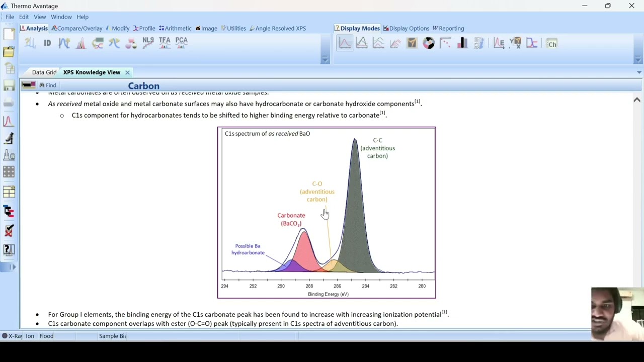Click the color wheel map display icon
Viewport: 644px width, 362px height.
pos(429,43)
